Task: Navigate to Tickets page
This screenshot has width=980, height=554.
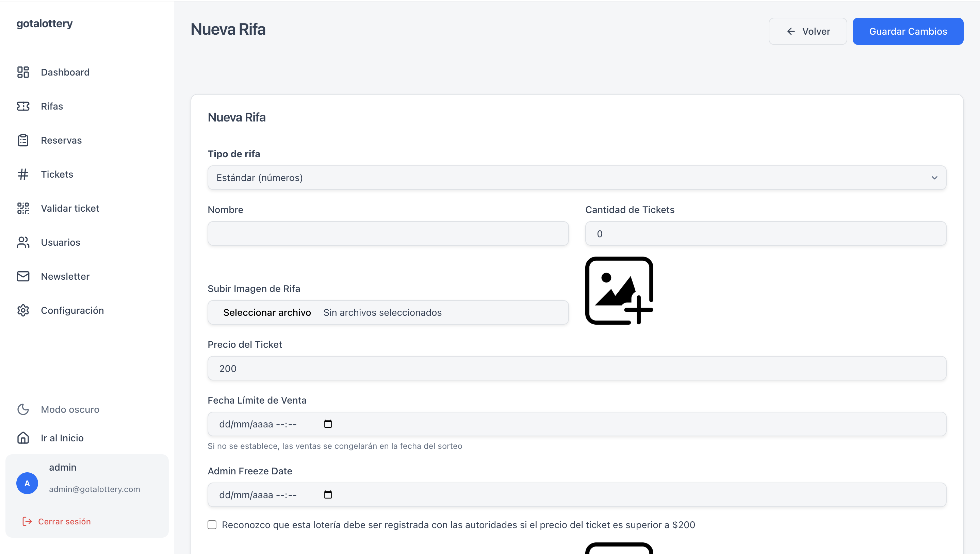Action: click(57, 174)
